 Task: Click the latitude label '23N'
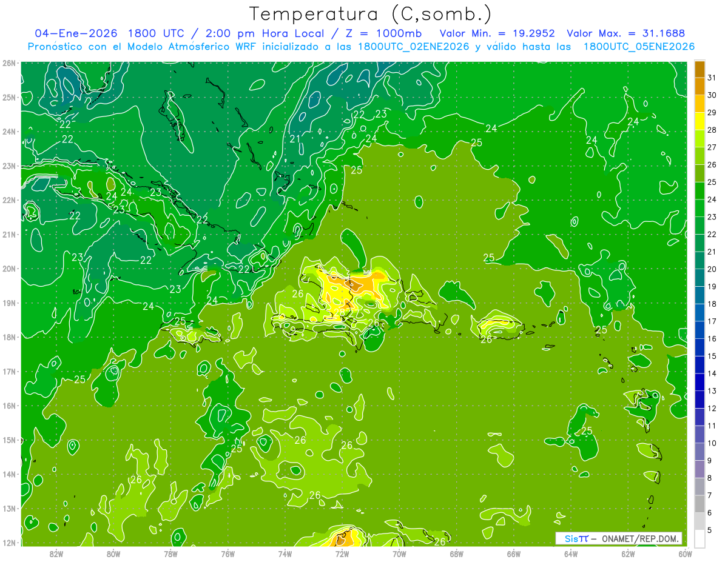point(9,166)
